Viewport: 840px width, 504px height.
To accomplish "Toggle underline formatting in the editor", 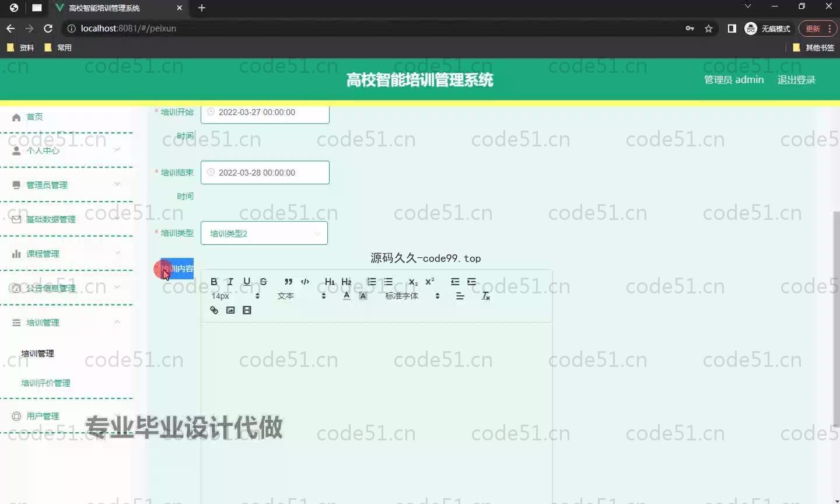I will (247, 282).
